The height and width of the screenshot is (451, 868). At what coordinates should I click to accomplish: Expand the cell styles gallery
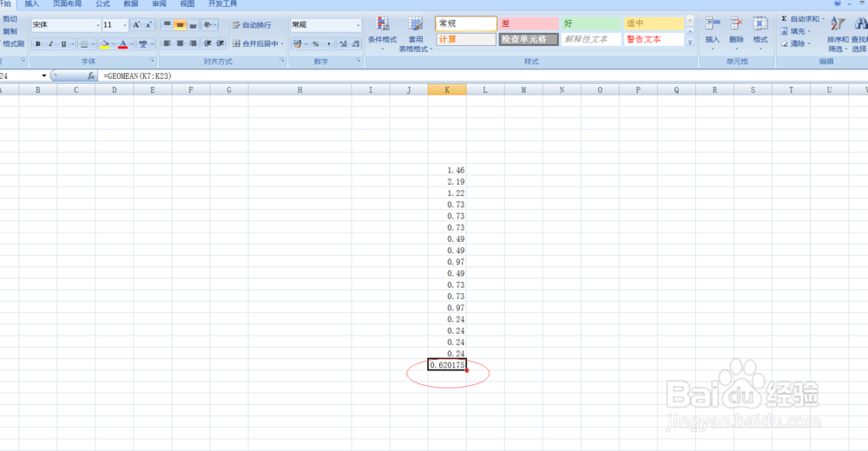point(690,42)
